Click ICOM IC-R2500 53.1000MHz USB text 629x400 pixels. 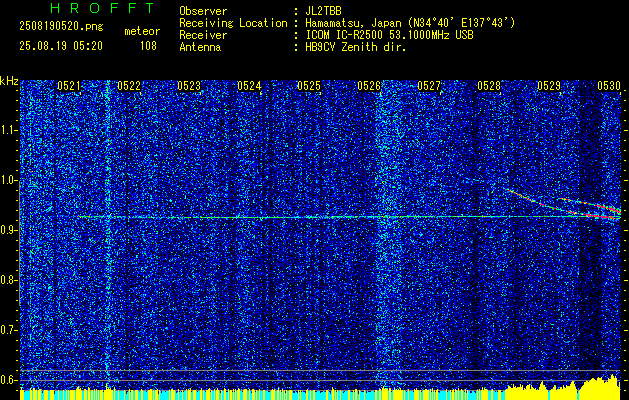point(389,35)
